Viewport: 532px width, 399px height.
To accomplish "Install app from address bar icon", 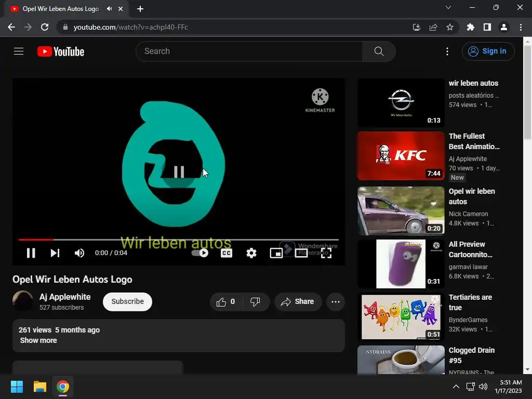I will 416,27.
